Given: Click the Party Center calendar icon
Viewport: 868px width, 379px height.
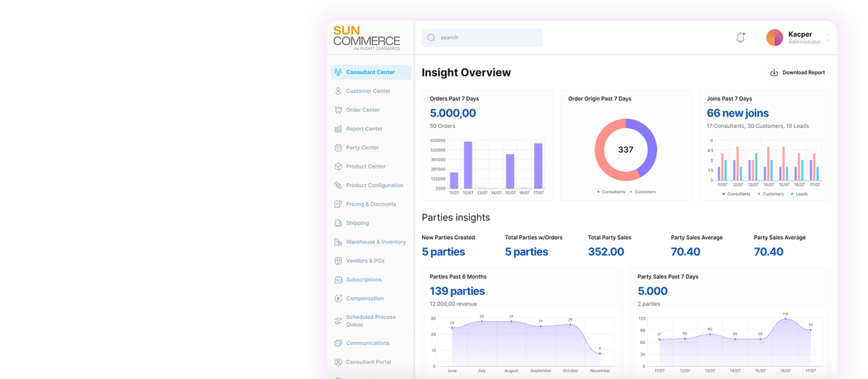Looking at the screenshot, I should point(338,148).
